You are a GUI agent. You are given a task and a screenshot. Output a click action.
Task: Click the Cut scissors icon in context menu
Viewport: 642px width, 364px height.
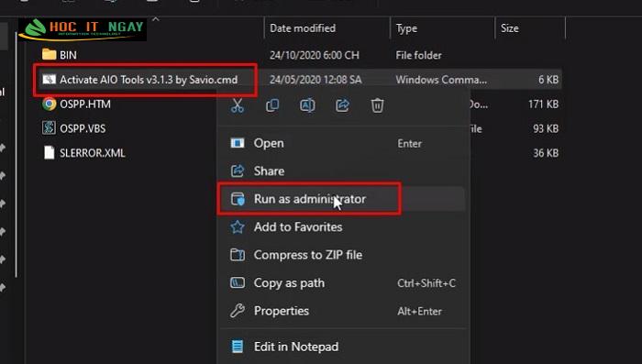(x=238, y=105)
